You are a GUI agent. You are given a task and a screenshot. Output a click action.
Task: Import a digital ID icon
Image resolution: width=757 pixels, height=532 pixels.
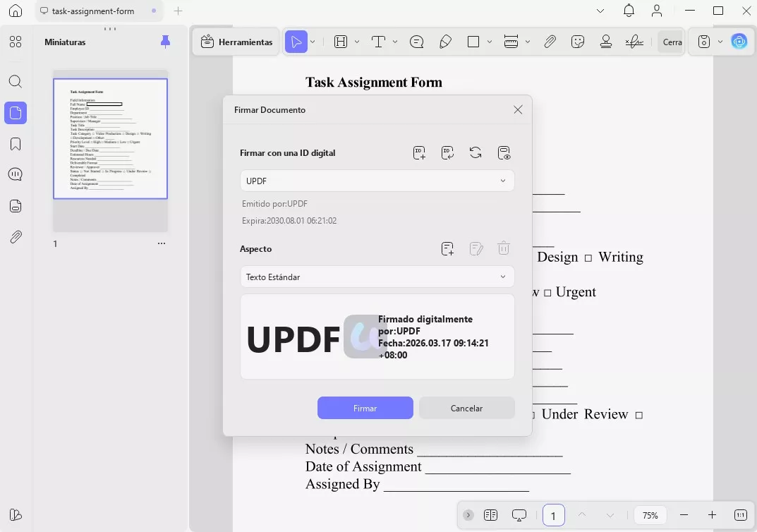[447, 153]
